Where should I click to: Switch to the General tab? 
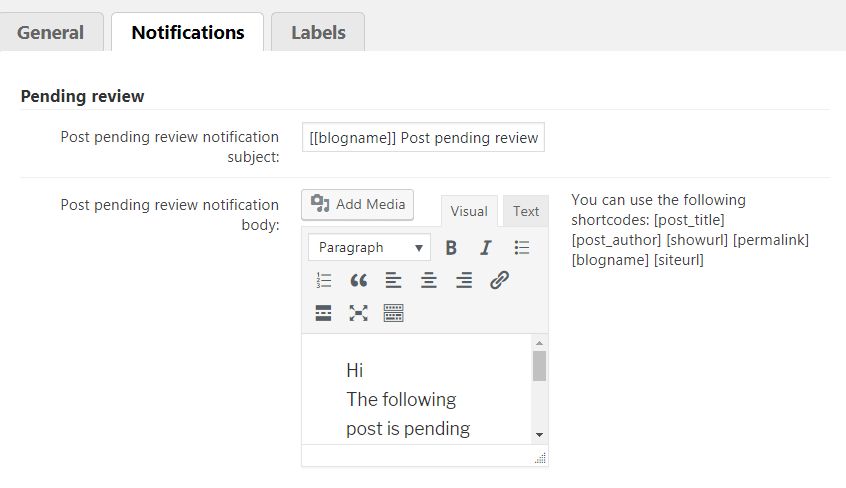pyautogui.click(x=51, y=32)
